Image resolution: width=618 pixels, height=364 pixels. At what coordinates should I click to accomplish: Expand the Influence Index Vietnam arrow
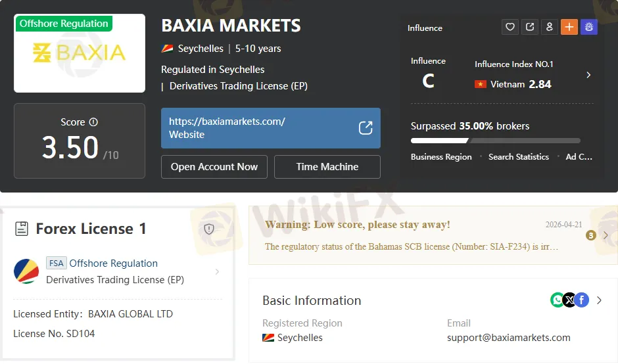588,75
